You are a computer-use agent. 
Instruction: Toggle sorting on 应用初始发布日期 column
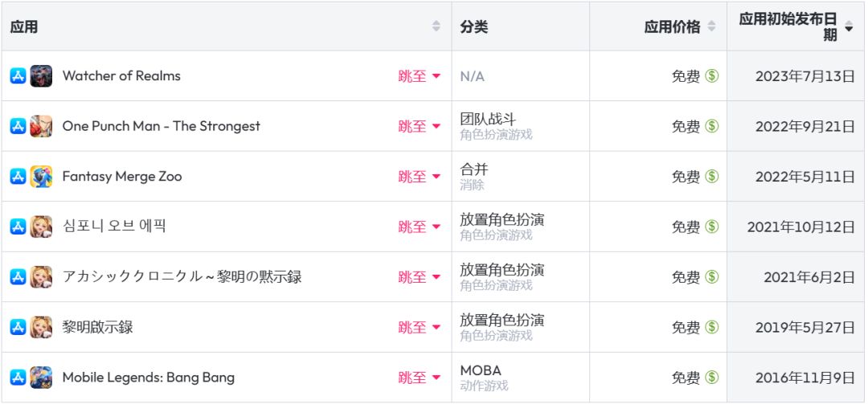click(x=849, y=27)
